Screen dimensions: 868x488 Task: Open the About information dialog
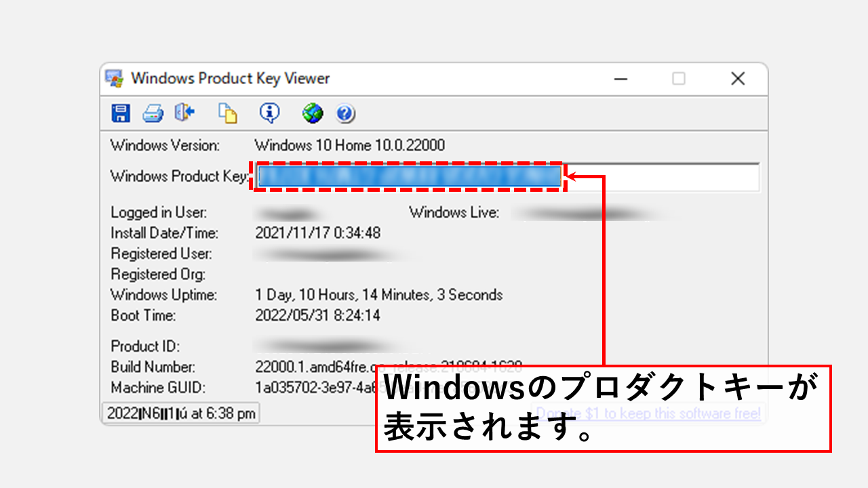(x=269, y=113)
